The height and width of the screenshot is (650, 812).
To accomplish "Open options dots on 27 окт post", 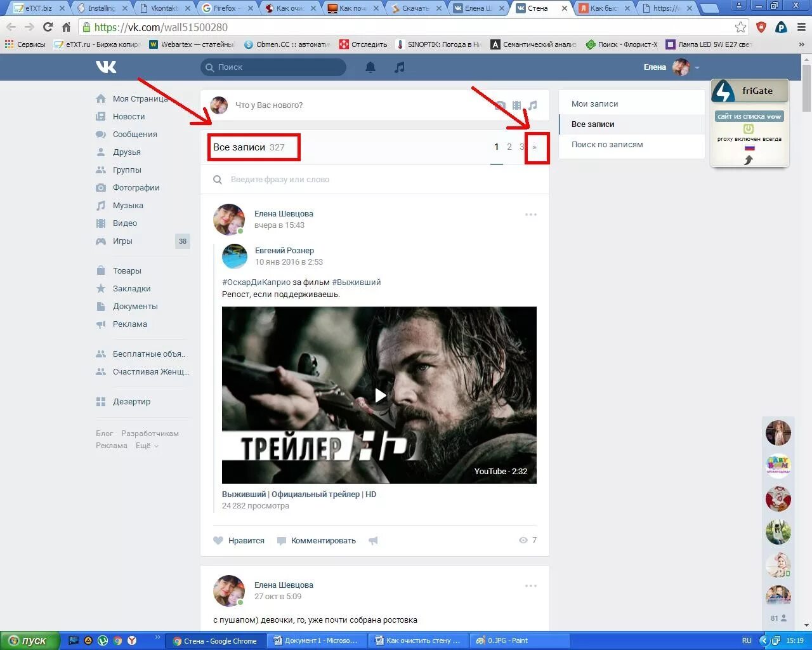I will pyautogui.click(x=531, y=586).
